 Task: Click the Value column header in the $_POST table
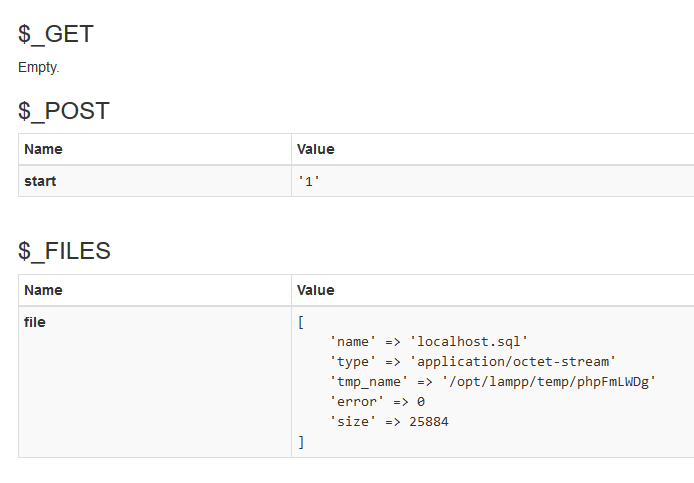[316, 149]
